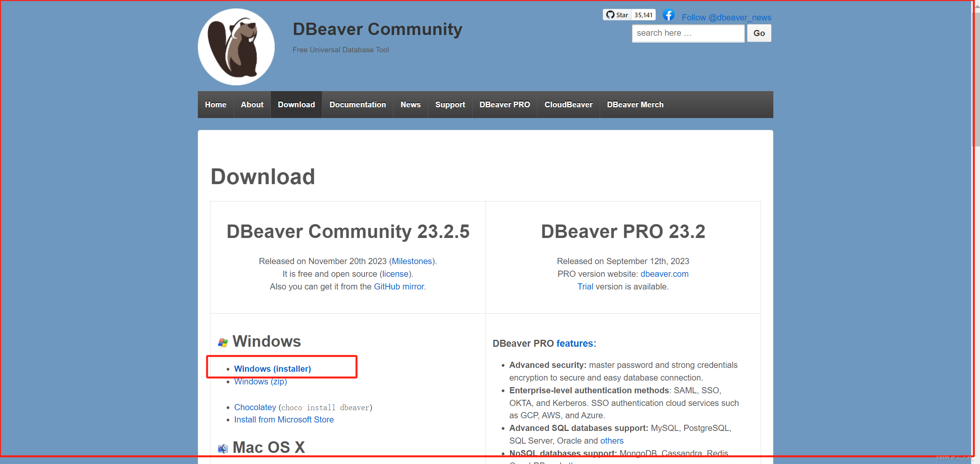The width and height of the screenshot is (980, 464).
Task: Click into the search here field
Action: (x=688, y=33)
